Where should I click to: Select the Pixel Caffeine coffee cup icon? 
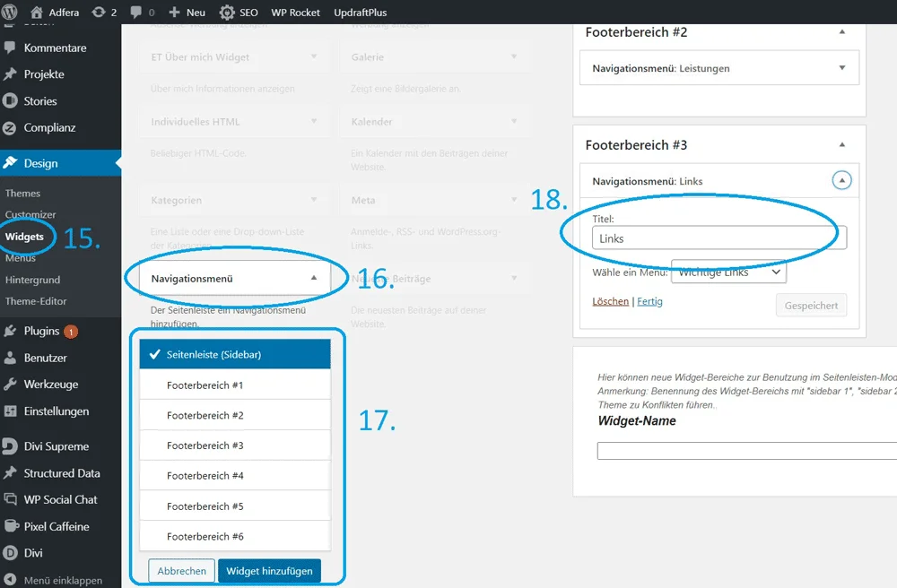13,526
